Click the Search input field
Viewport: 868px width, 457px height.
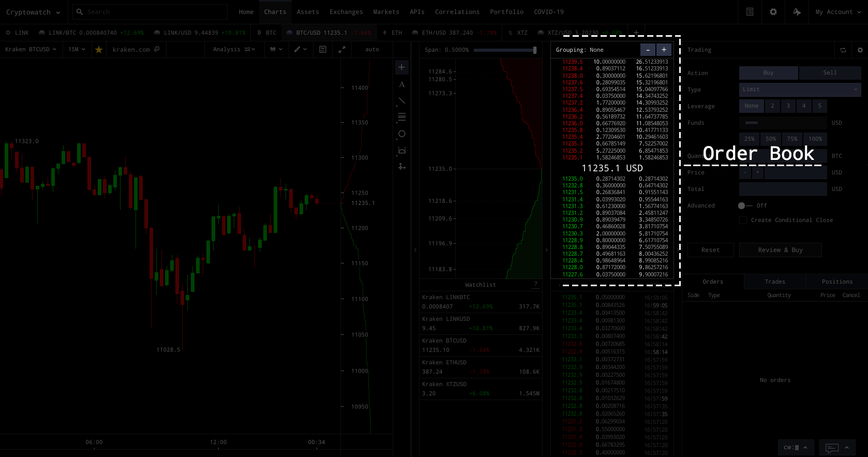[x=150, y=12]
